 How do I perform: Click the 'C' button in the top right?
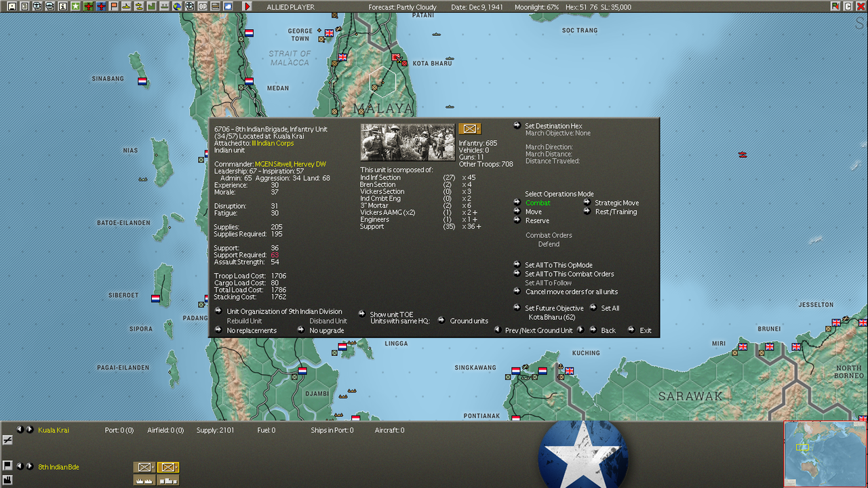848,6
